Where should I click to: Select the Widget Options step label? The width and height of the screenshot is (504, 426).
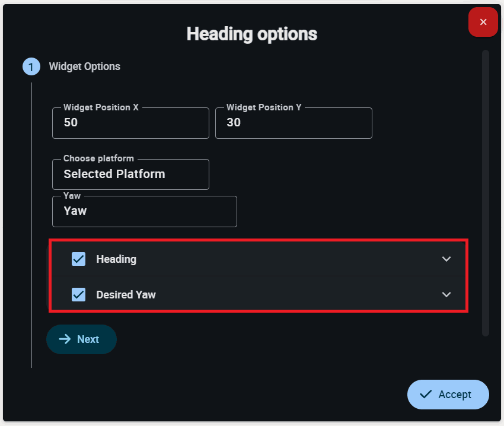tap(84, 66)
